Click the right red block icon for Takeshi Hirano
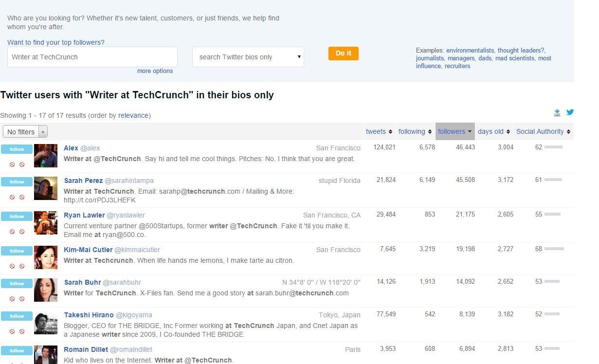The image size is (599, 364). (22, 331)
